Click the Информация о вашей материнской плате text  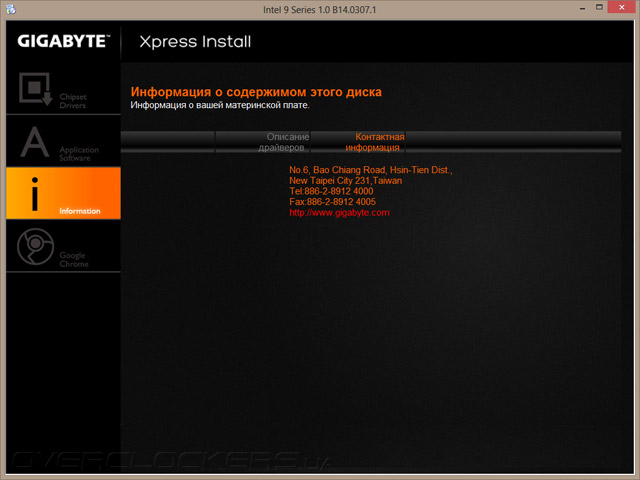tap(220, 105)
